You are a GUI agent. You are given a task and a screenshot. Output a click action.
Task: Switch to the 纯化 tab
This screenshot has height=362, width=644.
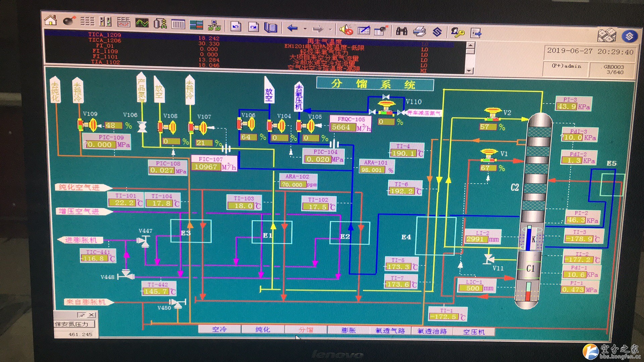pyautogui.click(x=263, y=330)
